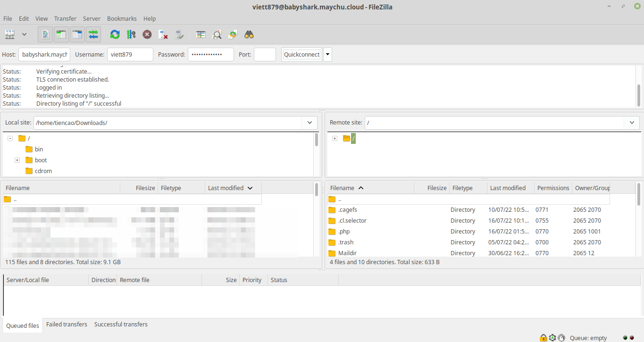644x342 pixels.
Task: Open the Site Manager dropdown arrow
Action: coord(24,34)
